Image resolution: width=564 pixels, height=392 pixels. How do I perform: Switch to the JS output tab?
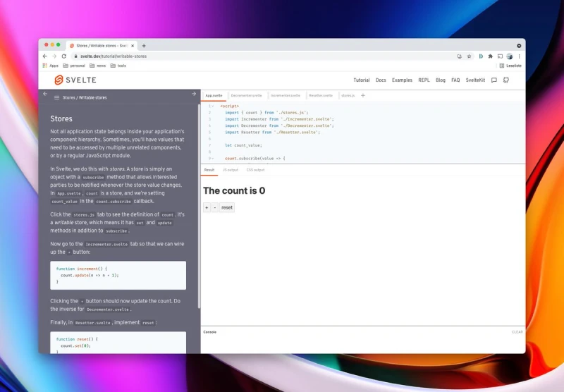[x=231, y=170]
